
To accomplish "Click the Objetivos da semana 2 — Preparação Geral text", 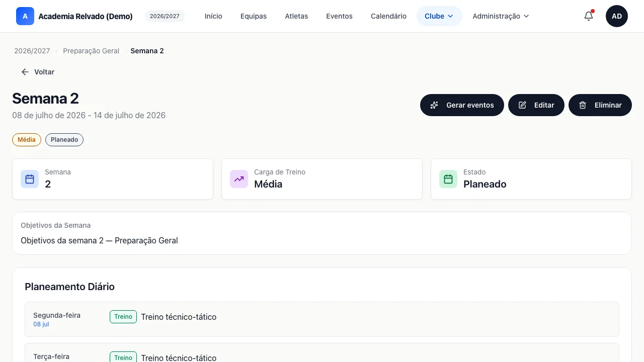I will (x=99, y=240).
